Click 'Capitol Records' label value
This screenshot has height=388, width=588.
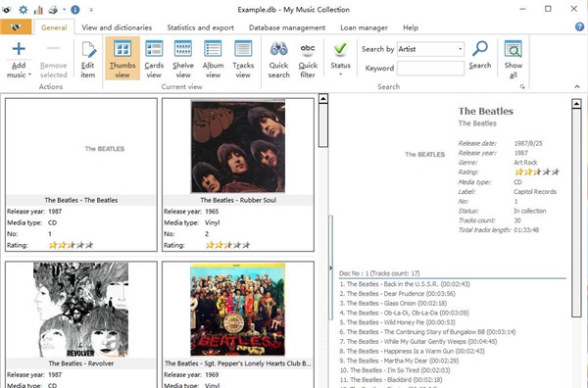pyautogui.click(x=535, y=192)
